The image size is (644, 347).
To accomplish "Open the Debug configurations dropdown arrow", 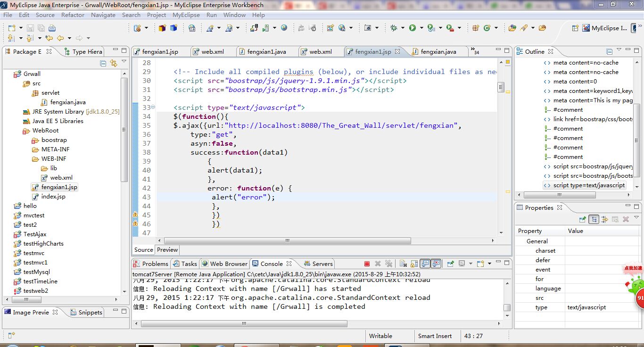I will pos(403,28).
